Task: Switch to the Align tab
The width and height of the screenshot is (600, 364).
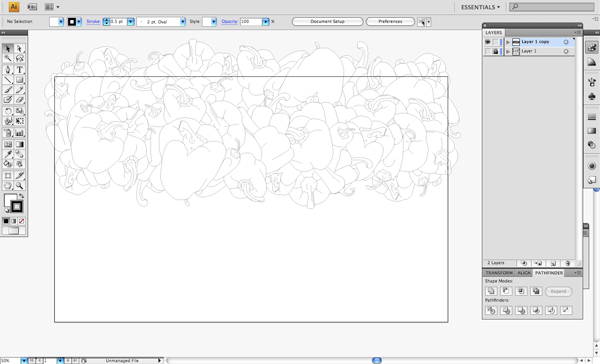Action: tap(523, 273)
